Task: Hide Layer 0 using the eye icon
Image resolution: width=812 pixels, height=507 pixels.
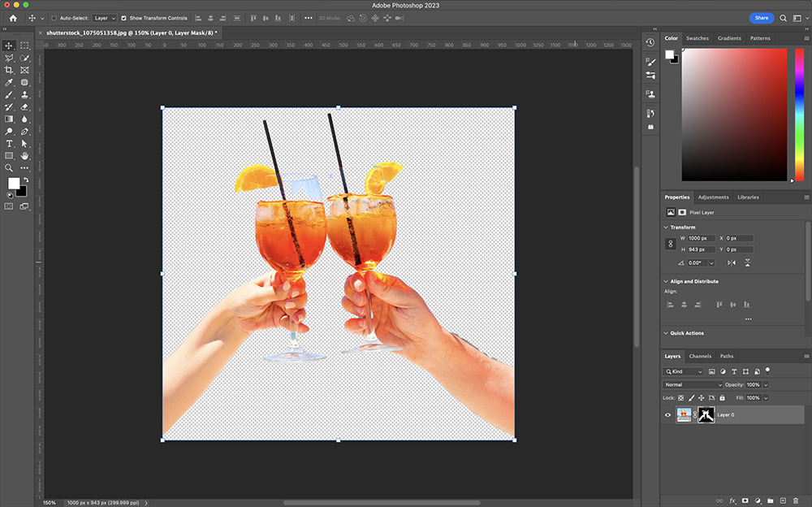Action: coord(667,415)
